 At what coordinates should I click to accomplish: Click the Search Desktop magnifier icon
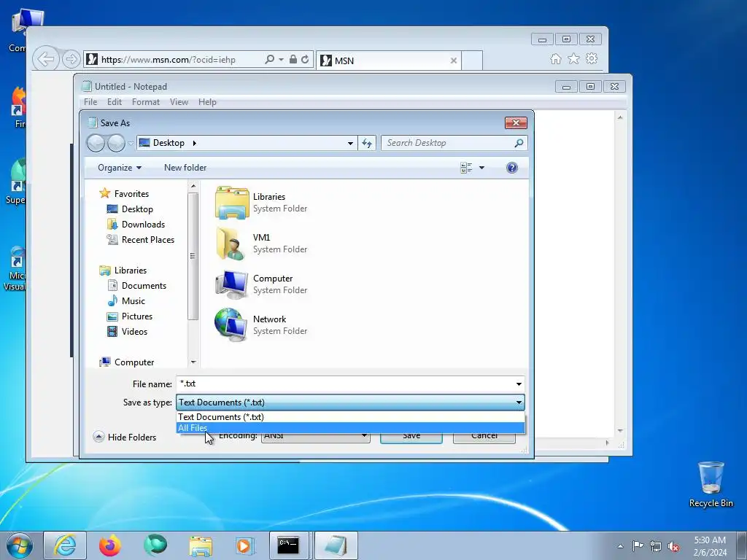(519, 143)
